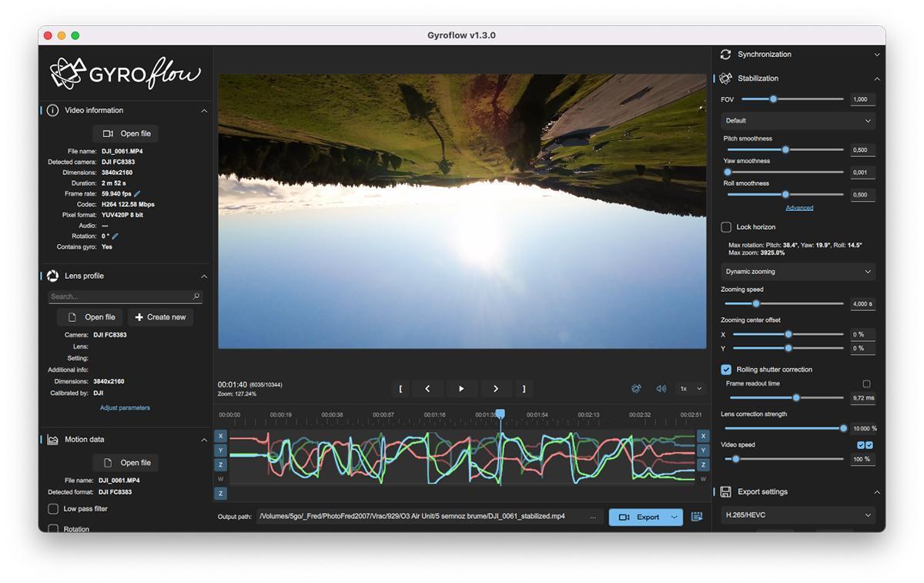Click the Lens correction strength slider handle
Screen dimensions: 924x583
pyautogui.click(x=843, y=428)
